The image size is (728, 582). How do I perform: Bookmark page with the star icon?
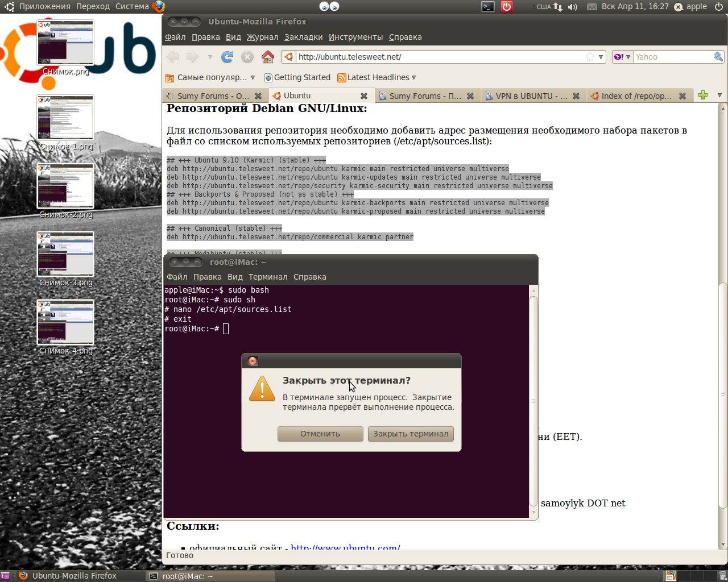(590, 57)
